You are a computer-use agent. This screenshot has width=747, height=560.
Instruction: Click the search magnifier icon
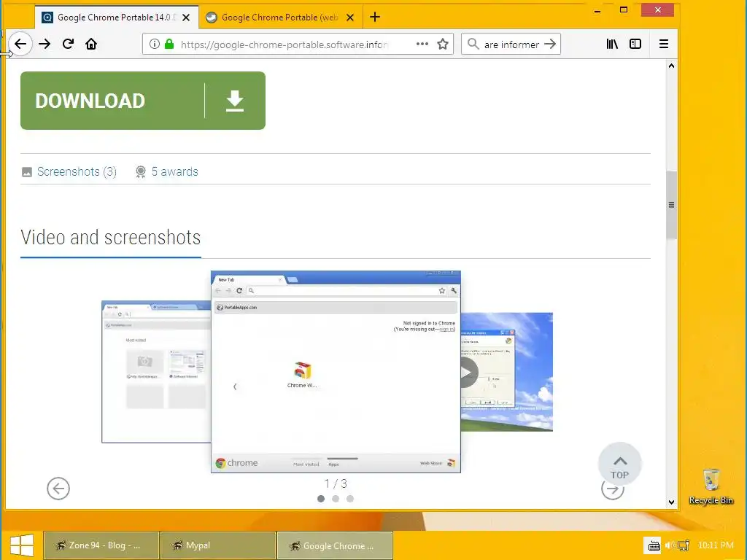pos(473,44)
